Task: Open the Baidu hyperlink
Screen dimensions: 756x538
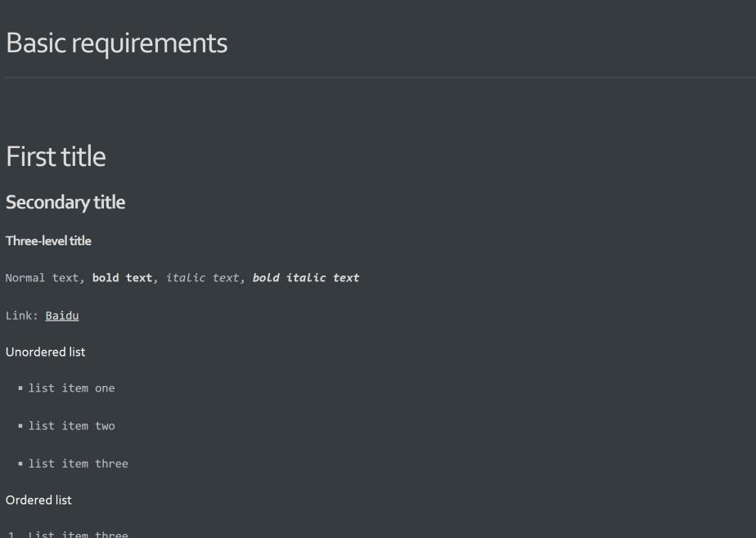Action: 62,316
